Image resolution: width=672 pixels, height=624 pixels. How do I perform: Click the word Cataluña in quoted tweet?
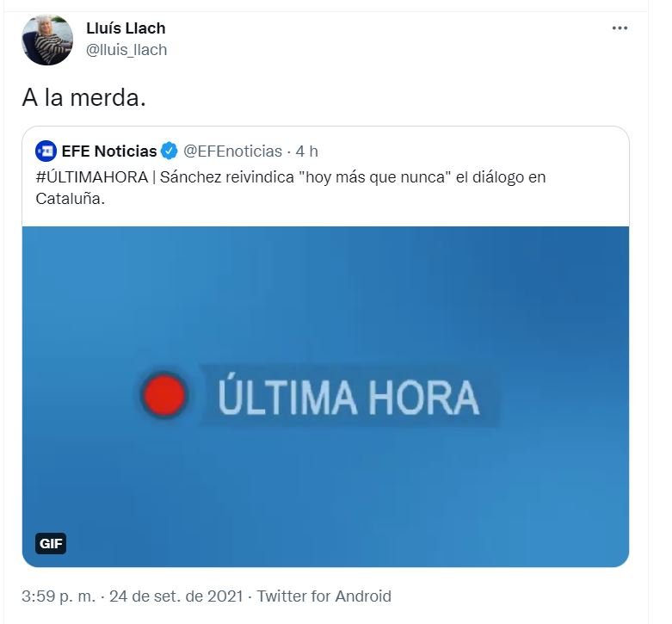click(x=70, y=199)
